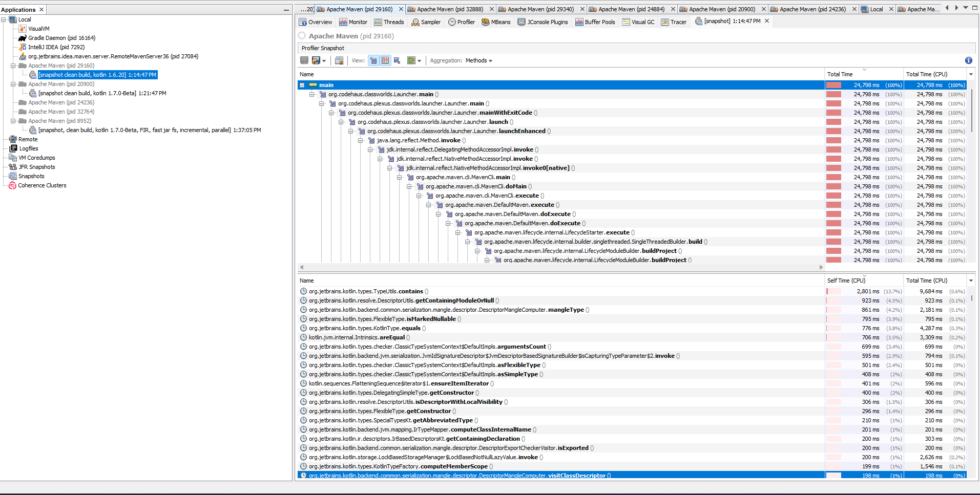Screen dimensions: 980x495
Task: Select the Apache Maven (pid 32888) tab
Action: (450, 9)
